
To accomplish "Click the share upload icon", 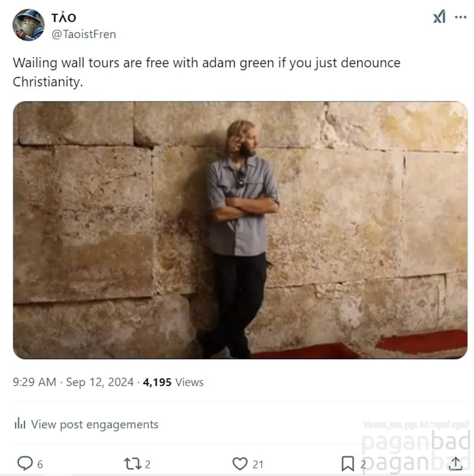I will pos(455,464).
